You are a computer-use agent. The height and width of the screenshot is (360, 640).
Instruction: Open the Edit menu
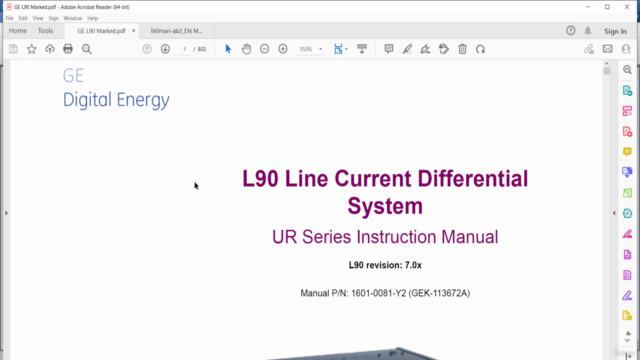pyautogui.click(x=23, y=18)
